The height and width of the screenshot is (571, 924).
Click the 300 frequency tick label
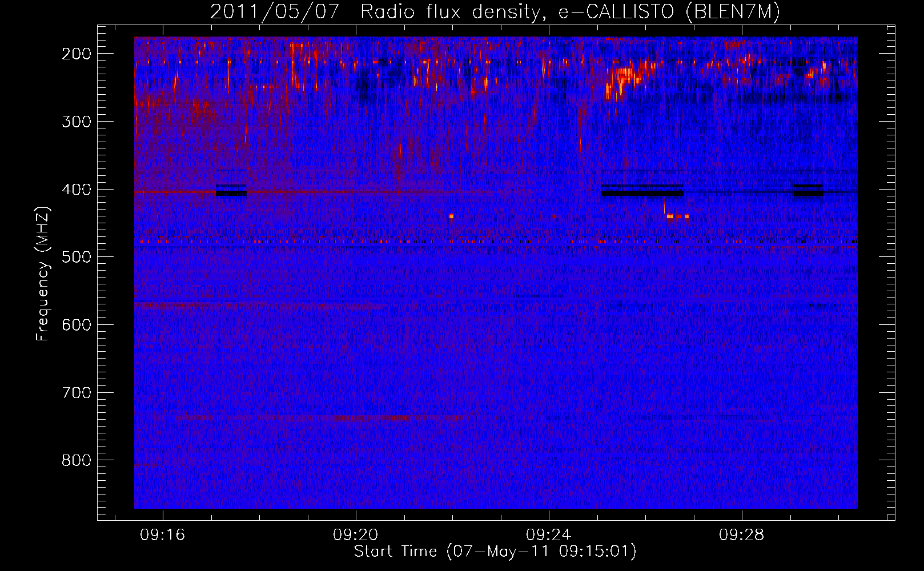pyautogui.click(x=77, y=122)
